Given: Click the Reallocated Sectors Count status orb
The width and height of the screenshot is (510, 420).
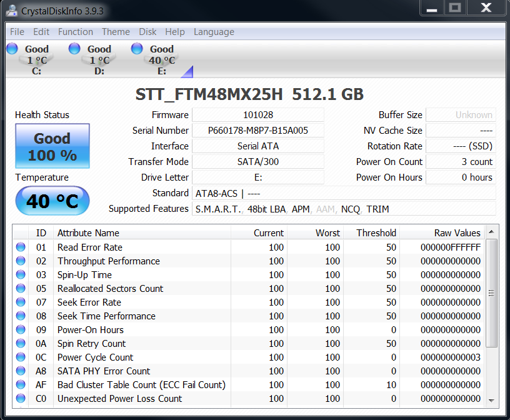Looking at the screenshot, I should click(x=21, y=289).
